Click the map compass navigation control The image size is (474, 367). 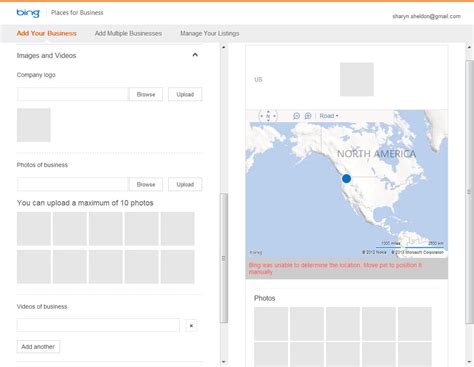tap(268, 116)
